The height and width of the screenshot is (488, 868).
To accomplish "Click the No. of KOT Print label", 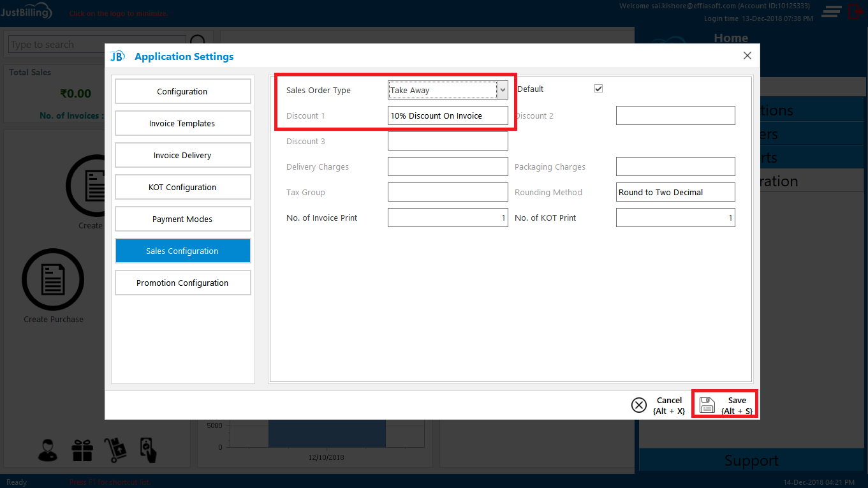I will (545, 218).
